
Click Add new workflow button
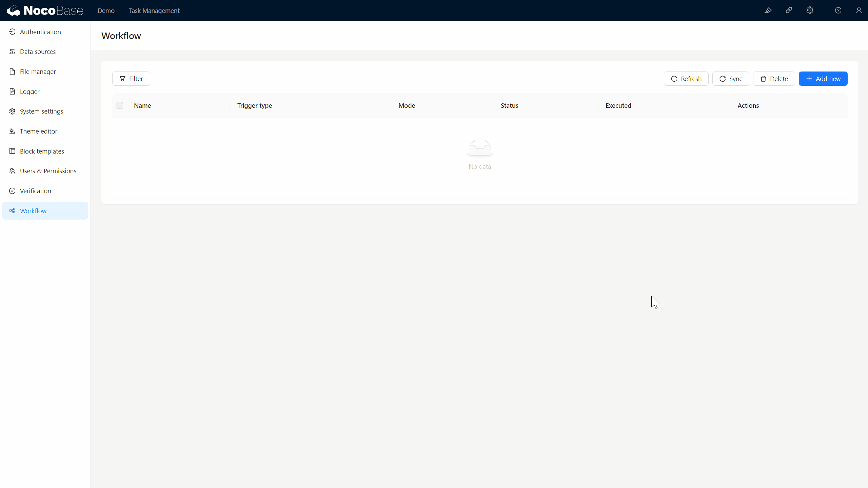coord(823,78)
